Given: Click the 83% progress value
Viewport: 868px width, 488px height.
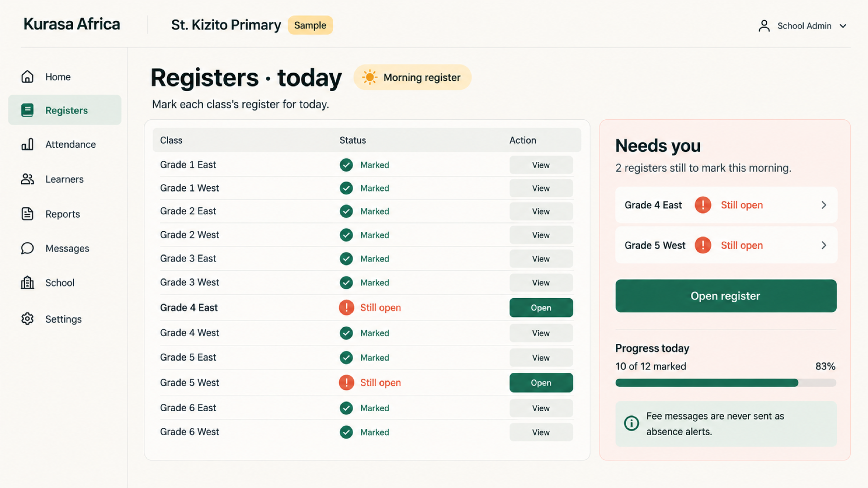Looking at the screenshot, I should click(x=826, y=366).
